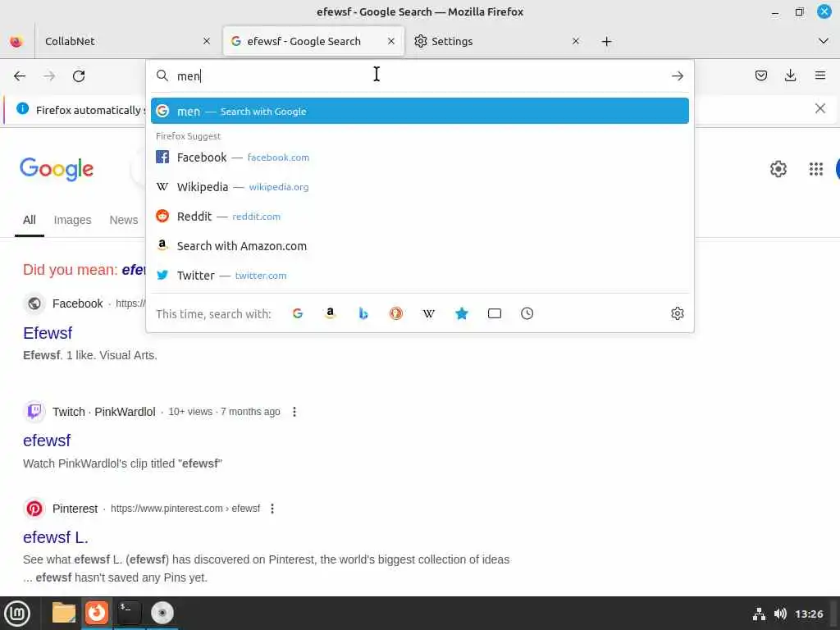Close the CollabNet tab

tap(207, 41)
